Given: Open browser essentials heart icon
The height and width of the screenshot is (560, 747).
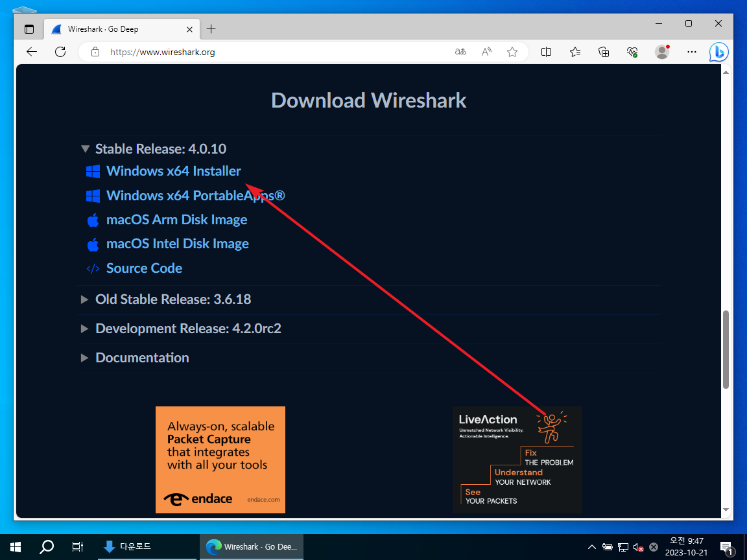Looking at the screenshot, I should [x=632, y=52].
